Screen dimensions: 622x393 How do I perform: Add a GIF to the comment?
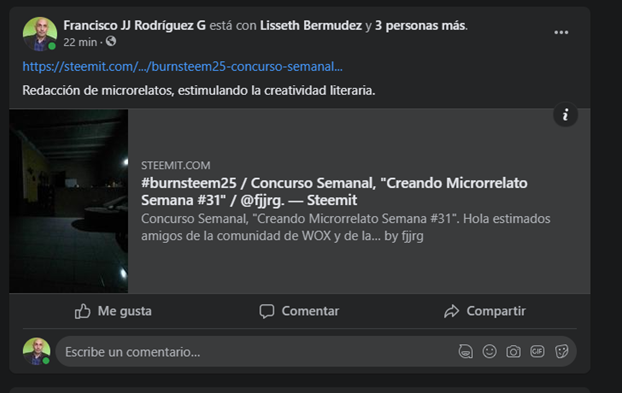coord(537,351)
